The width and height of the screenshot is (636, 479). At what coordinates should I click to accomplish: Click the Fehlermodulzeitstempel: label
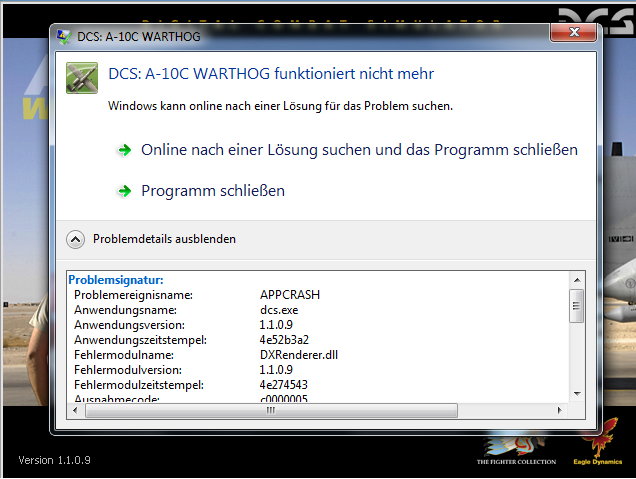tap(139, 384)
